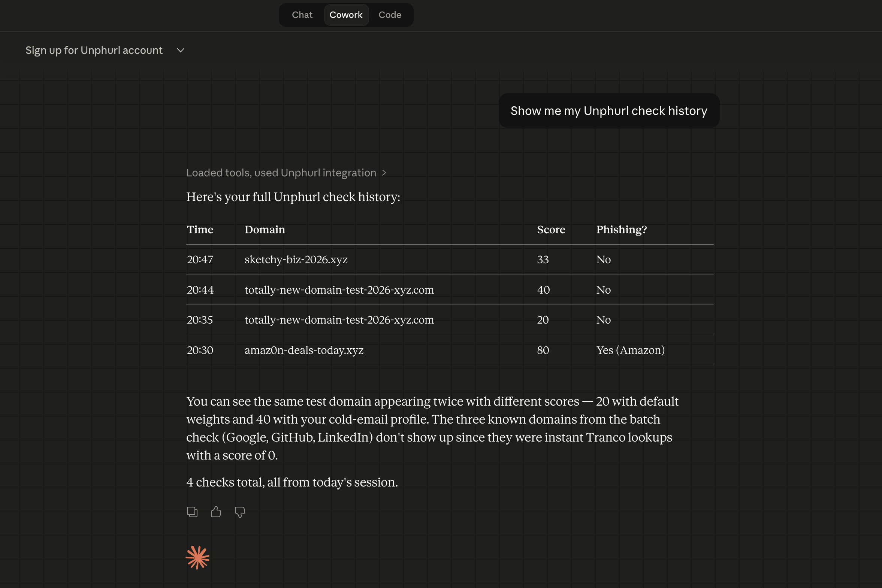Viewport: 882px width, 588px height.
Task: Click the 20:44 time cell
Action: pyautogui.click(x=200, y=290)
